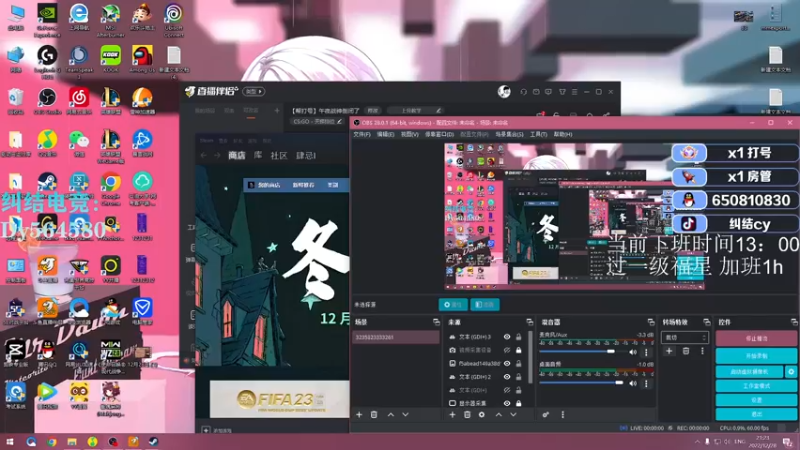Move scene up in OBS Scenes dock

391,415
